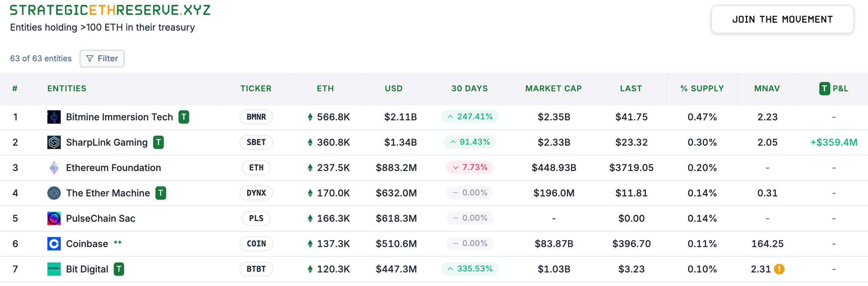868x286 pixels.
Task: Click the Bit Digital logo icon
Action: (54, 269)
